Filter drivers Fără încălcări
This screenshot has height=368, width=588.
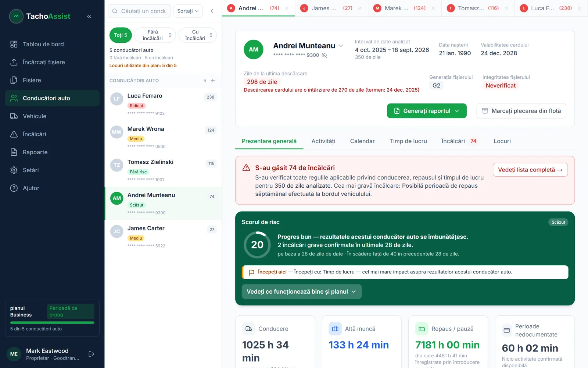click(x=156, y=35)
